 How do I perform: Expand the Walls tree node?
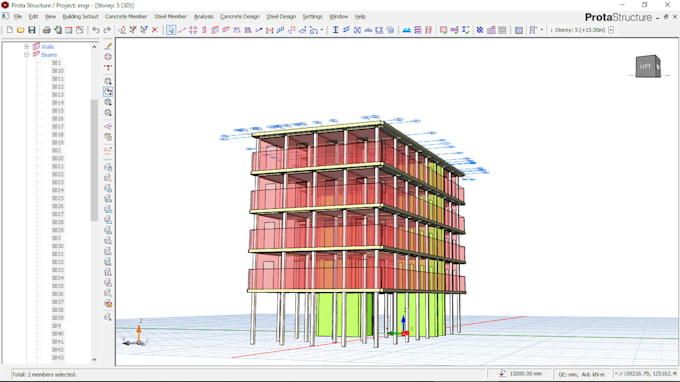point(26,46)
